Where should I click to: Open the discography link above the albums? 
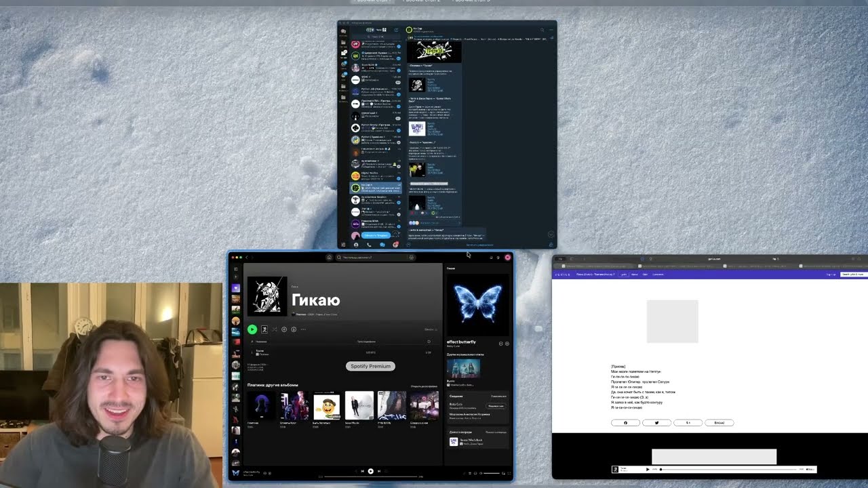coord(424,386)
